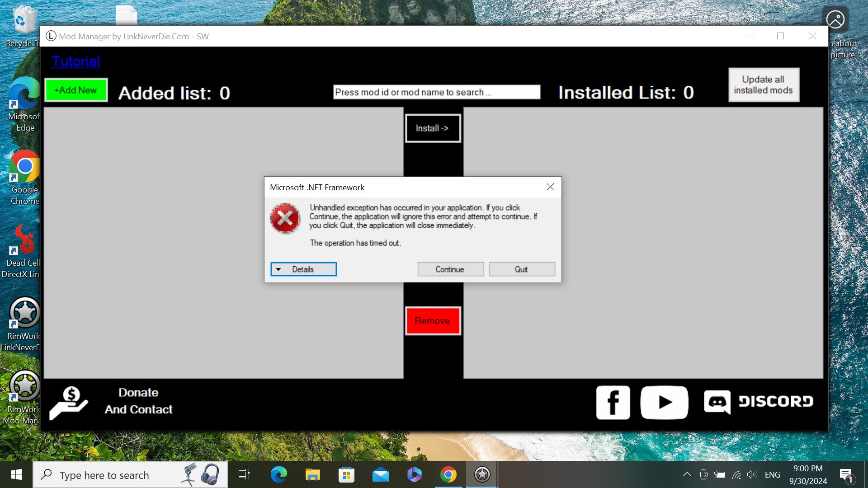Close the .NET Framework error dialog
The width and height of the screenshot is (868, 488).
550,187
